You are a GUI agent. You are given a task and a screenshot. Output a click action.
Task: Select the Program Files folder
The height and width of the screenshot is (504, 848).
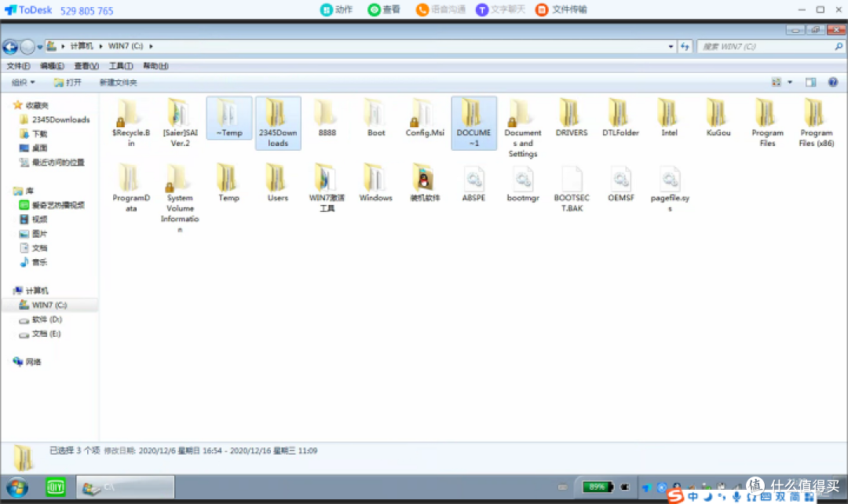767,122
